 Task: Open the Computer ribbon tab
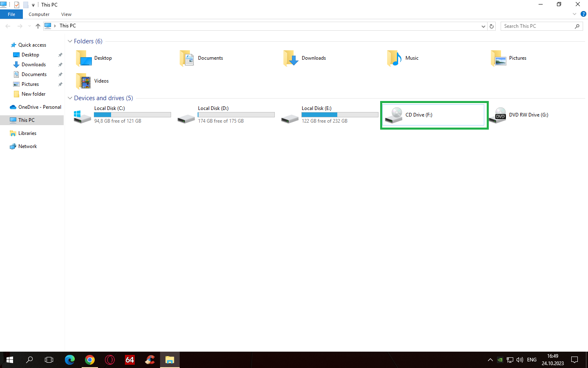point(39,14)
